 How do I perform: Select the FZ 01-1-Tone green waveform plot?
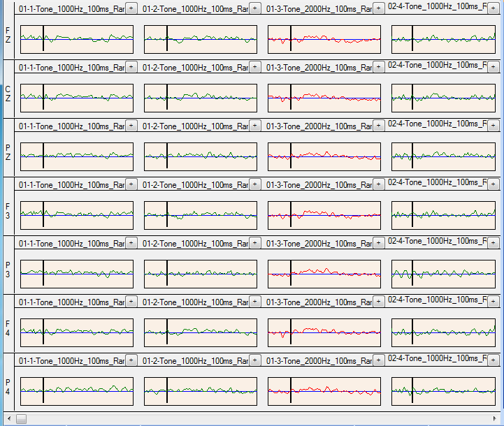[x=77, y=40]
